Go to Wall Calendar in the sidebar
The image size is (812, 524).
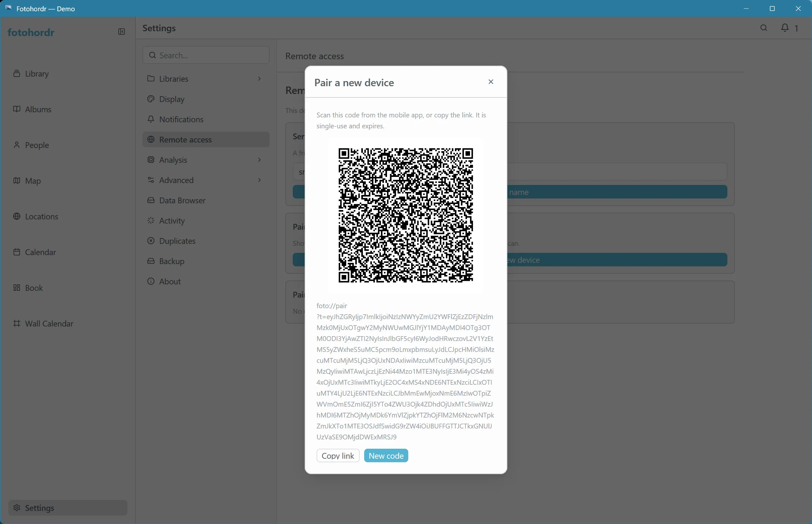coord(68,324)
